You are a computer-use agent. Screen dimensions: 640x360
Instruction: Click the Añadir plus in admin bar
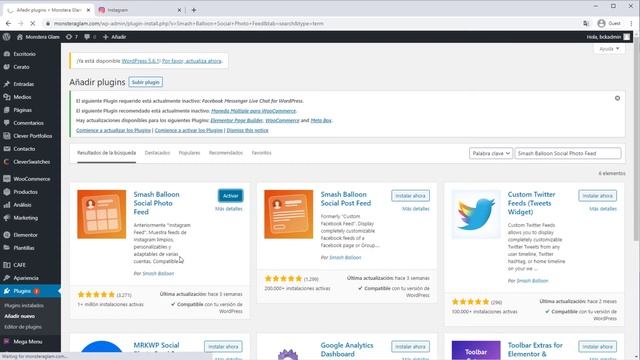114,37
